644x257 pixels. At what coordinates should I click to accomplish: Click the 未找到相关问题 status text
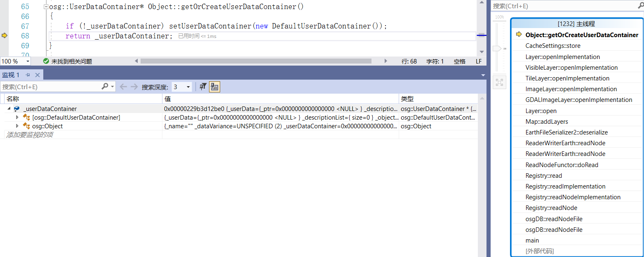coord(72,61)
